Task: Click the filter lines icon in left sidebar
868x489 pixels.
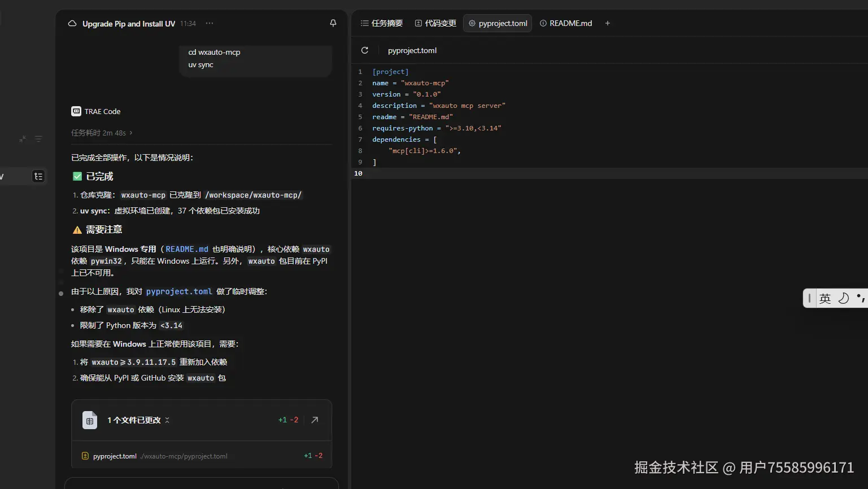Action: click(38, 139)
